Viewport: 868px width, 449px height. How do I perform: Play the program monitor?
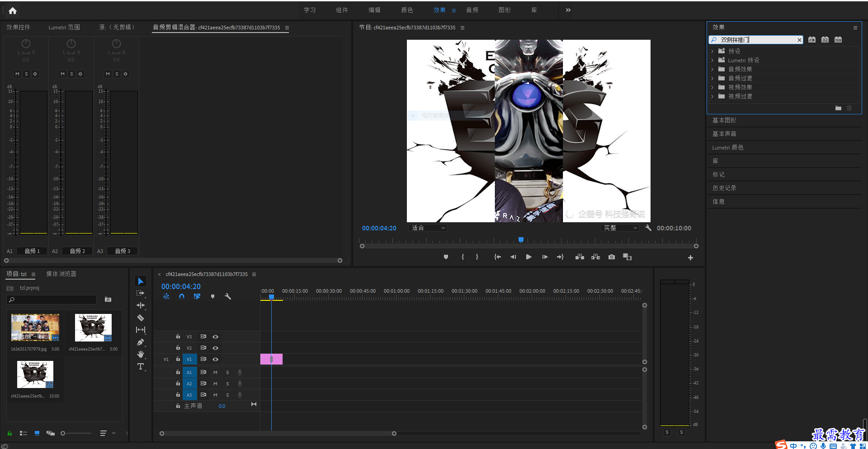pos(528,257)
